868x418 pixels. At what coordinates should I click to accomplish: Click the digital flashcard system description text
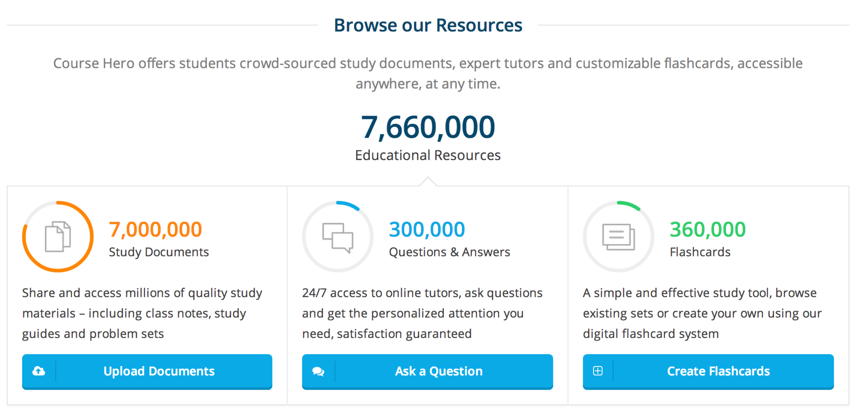(x=702, y=313)
